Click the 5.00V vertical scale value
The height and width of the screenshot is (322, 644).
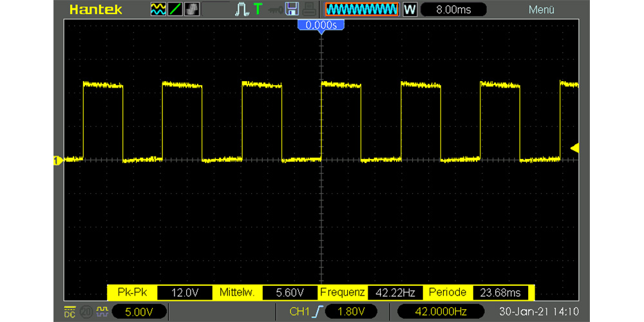[139, 311]
